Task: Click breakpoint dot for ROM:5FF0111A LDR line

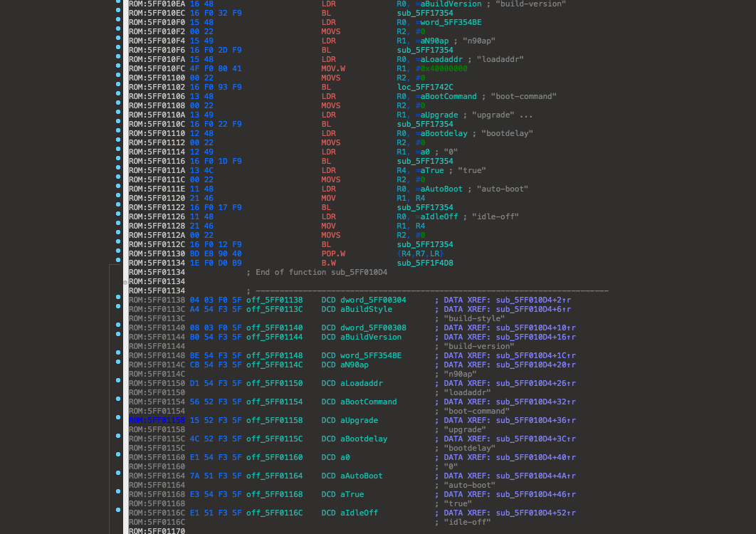Action: click(118, 171)
